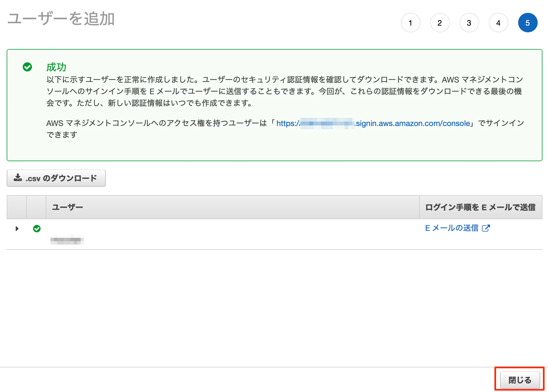Select step 4 indicator circle
Image resolution: width=548 pixels, height=392 pixels.
[x=498, y=23]
